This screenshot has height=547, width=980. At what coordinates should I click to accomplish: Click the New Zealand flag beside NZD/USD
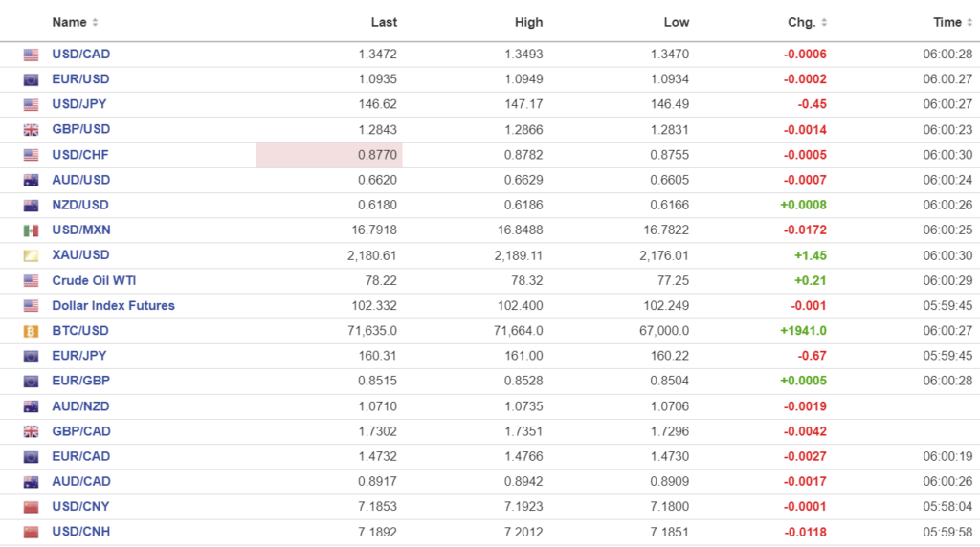click(x=31, y=206)
